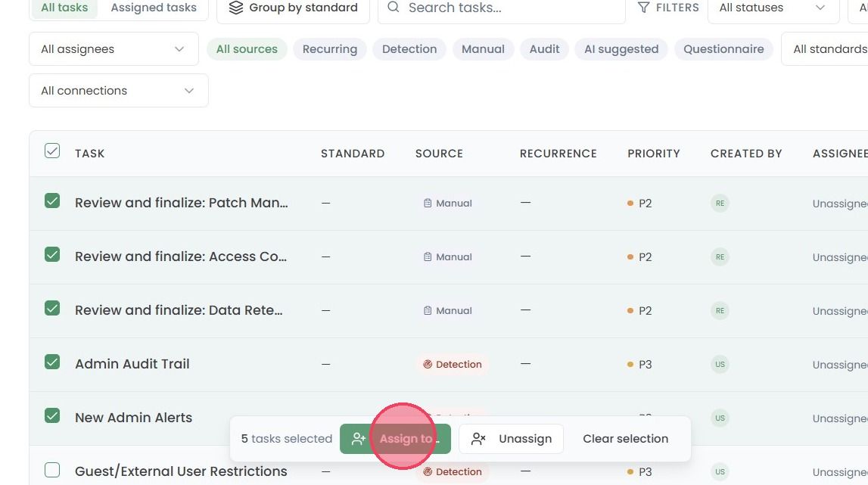
Task: Click the RE avatar in Access Co… row
Action: (x=720, y=257)
